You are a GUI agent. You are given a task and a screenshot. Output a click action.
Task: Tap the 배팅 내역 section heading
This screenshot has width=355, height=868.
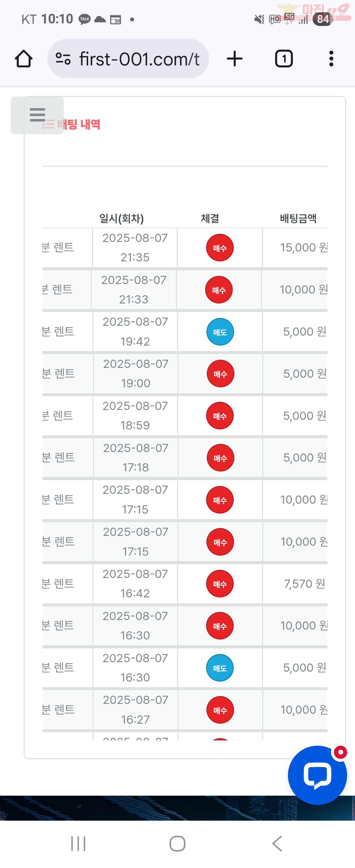pos(79,124)
